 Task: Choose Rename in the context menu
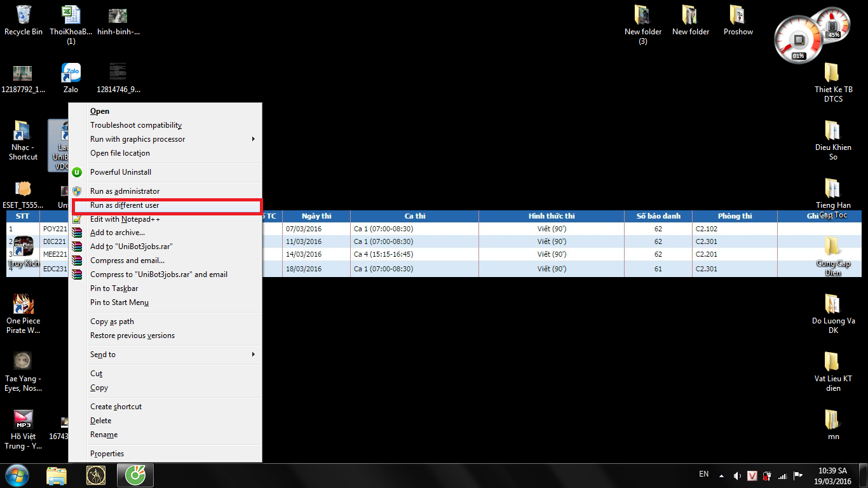click(x=165, y=435)
